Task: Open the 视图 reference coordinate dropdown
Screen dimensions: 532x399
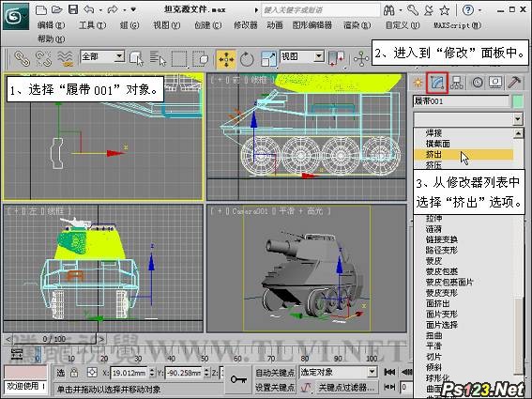Action: pyautogui.click(x=319, y=56)
